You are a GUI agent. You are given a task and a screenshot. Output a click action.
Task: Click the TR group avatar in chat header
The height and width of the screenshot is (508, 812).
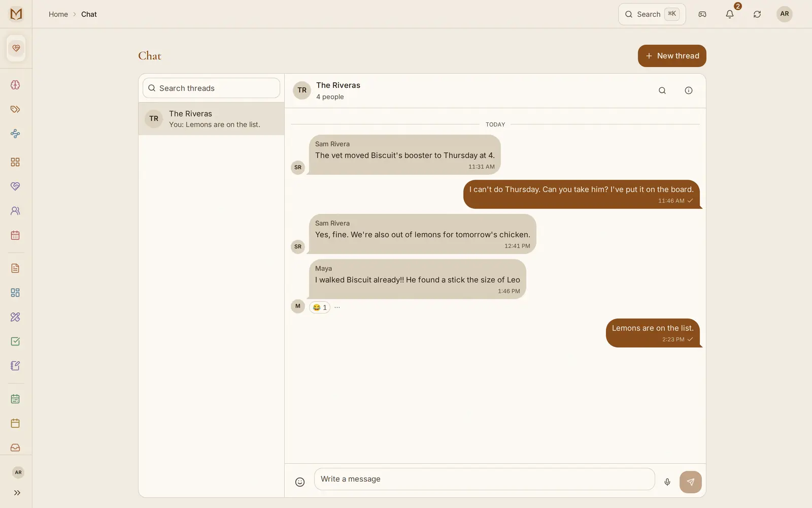302,90
